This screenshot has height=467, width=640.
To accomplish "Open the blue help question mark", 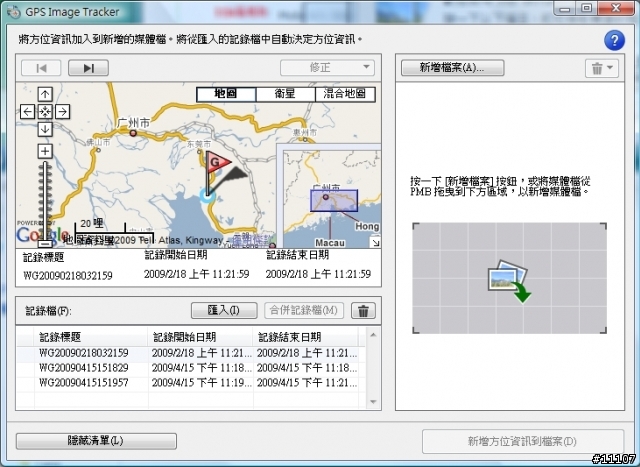I will (614, 40).
